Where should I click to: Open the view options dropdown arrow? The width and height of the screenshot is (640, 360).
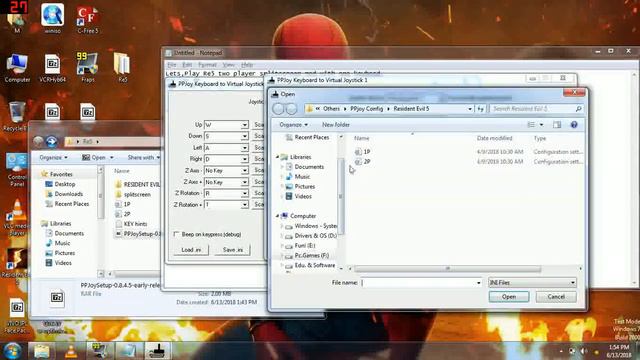[541, 125]
